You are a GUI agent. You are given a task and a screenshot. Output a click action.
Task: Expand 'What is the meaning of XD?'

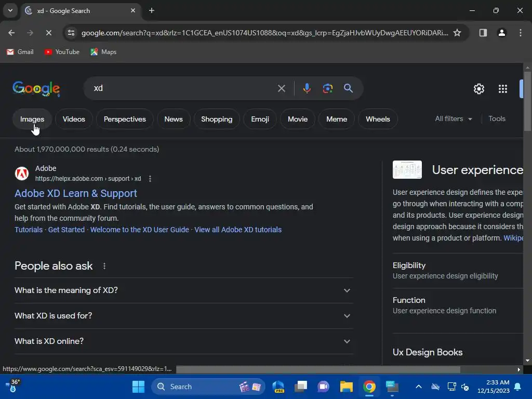coord(184,290)
